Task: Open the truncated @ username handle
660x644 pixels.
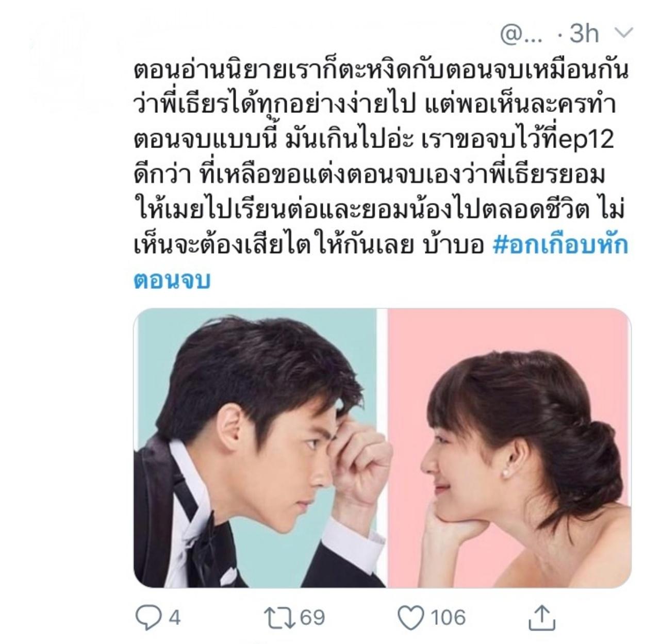Action: click(521, 35)
